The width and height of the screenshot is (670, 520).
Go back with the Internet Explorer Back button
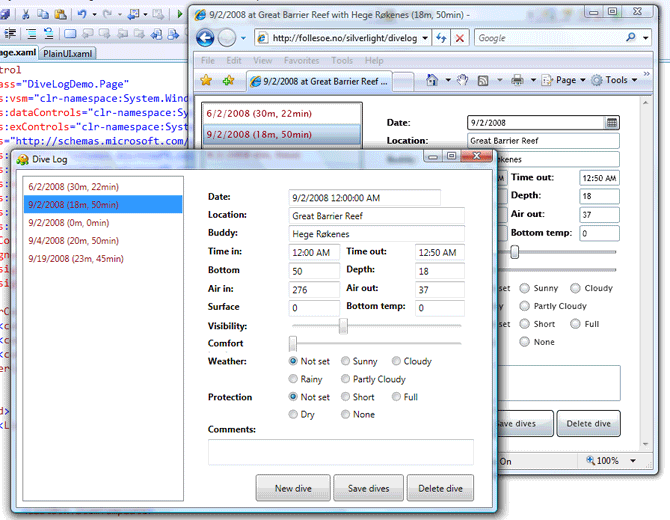tap(205, 38)
